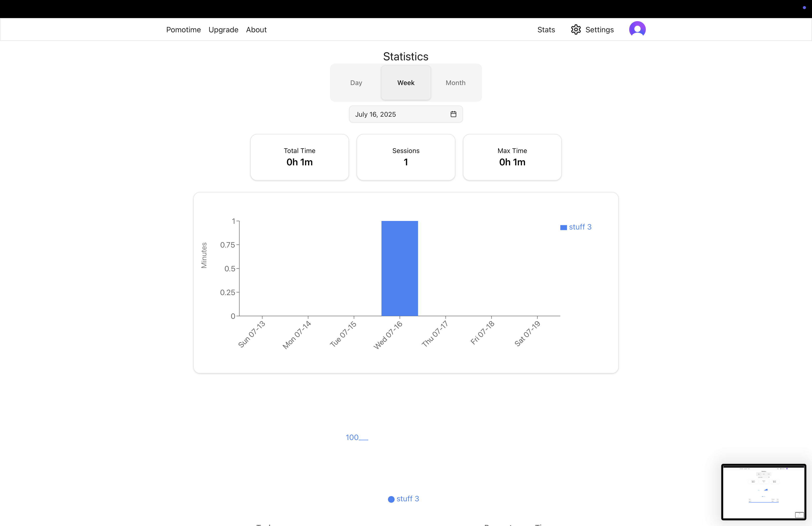The width and height of the screenshot is (812, 526).
Task: Click the picture-in-picture preview thumbnail
Action: click(x=764, y=492)
